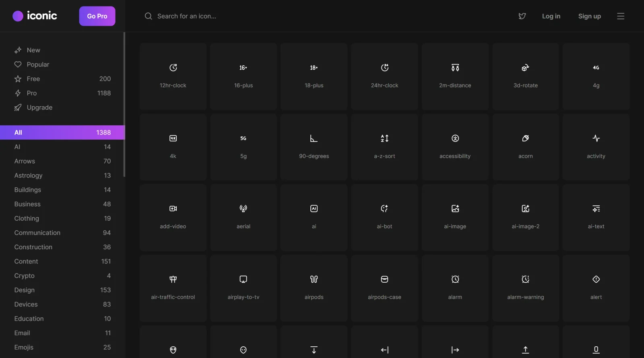The height and width of the screenshot is (358, 644).
Task: Select the All category
Action: [62, 132]
